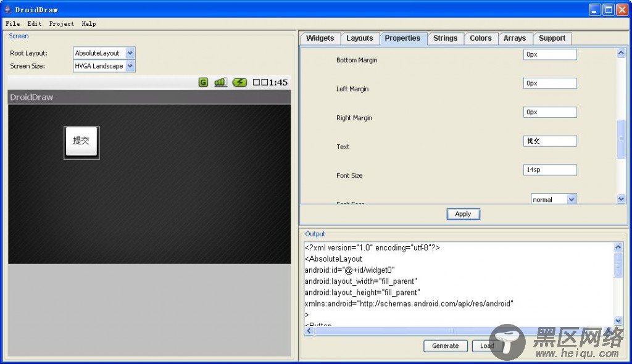Click the Text property label
Viewport: 632px width, 364px height.
click(343, 147)
